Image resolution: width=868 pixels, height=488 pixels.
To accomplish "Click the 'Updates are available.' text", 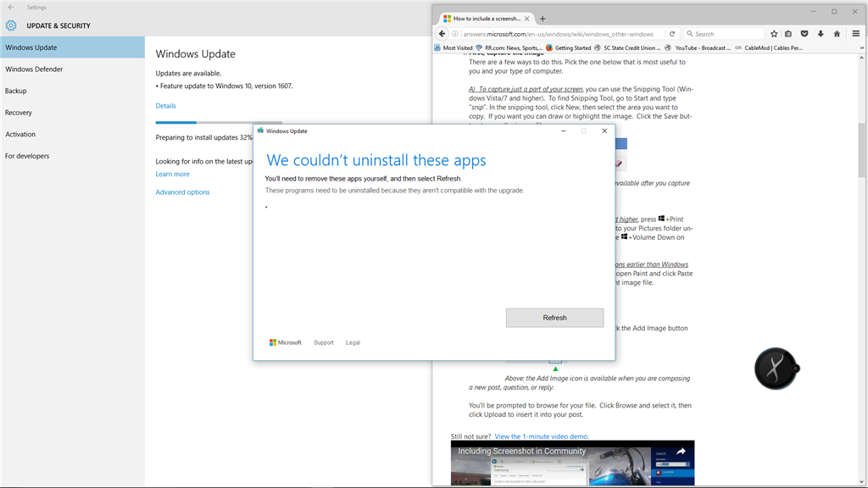I will coord(188,73).
